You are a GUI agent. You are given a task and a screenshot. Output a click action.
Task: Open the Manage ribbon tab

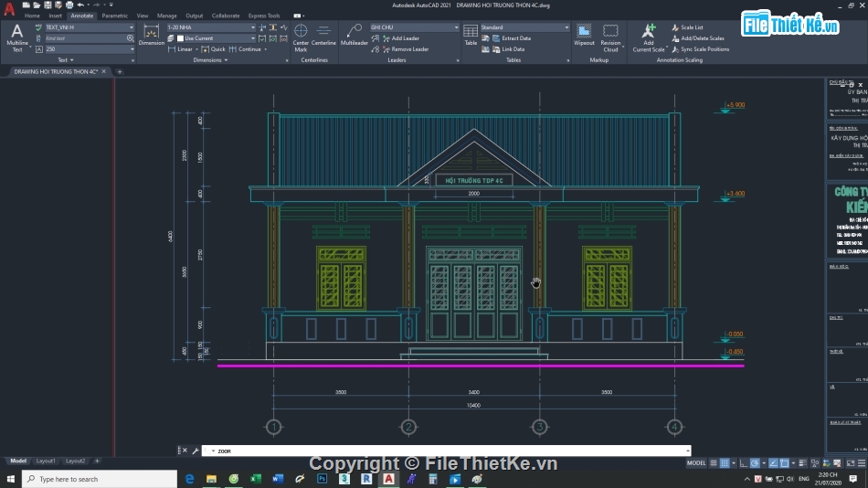pyautogui.click(x=166, y=16)
